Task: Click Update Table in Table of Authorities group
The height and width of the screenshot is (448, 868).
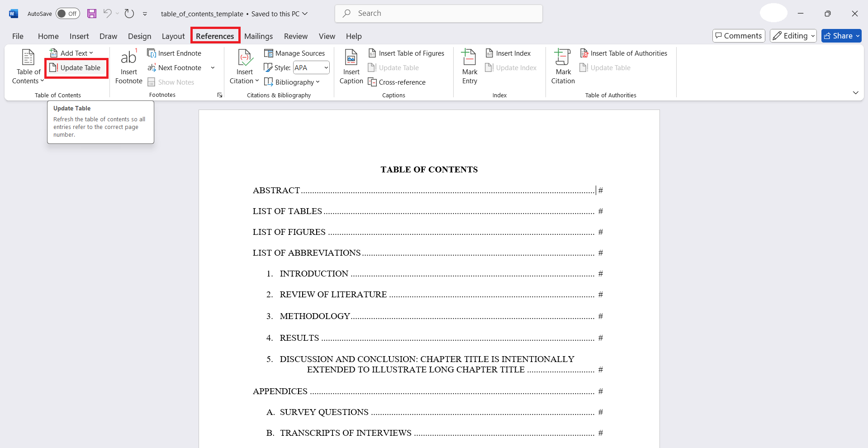Action: (605, 68)
